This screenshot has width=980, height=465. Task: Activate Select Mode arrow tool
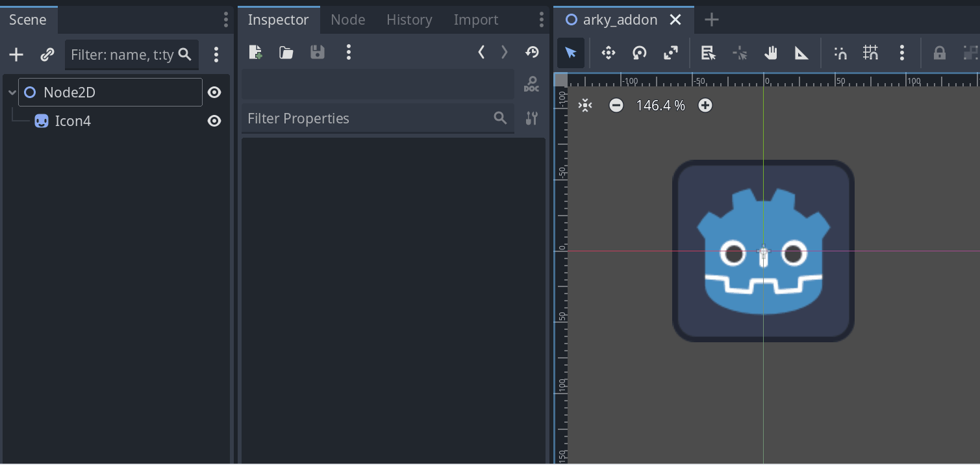pos(571,53)
